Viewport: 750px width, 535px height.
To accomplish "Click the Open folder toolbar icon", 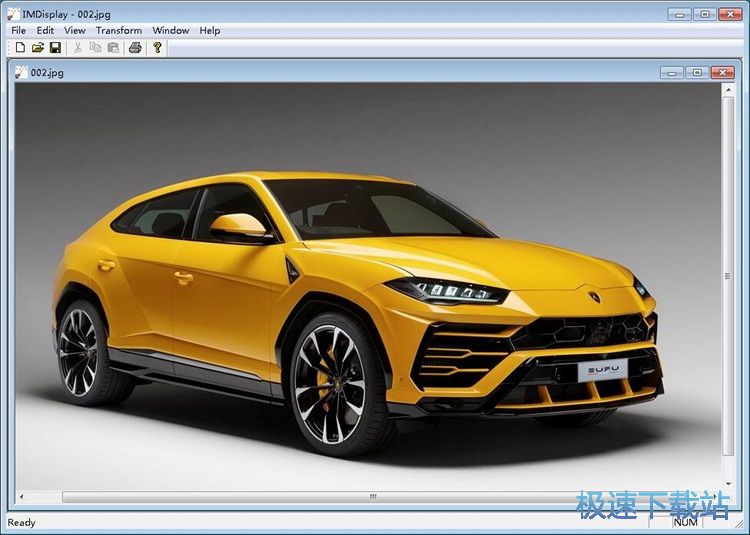I will [x=38, y=47].
